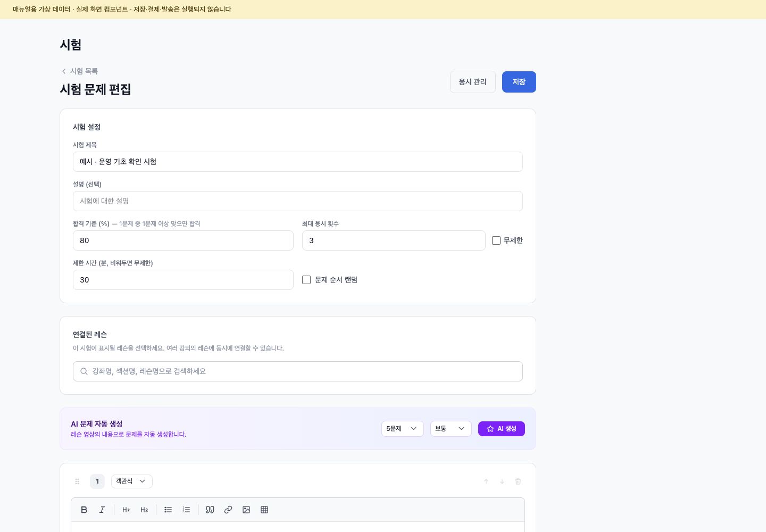Check the 무제한 unlimited attempts box
This screenshot has width=766, height=532.
coord(496,240)
